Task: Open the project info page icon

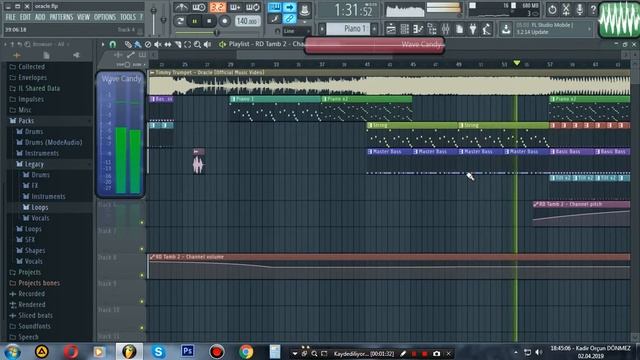Action: coord(459,29)
